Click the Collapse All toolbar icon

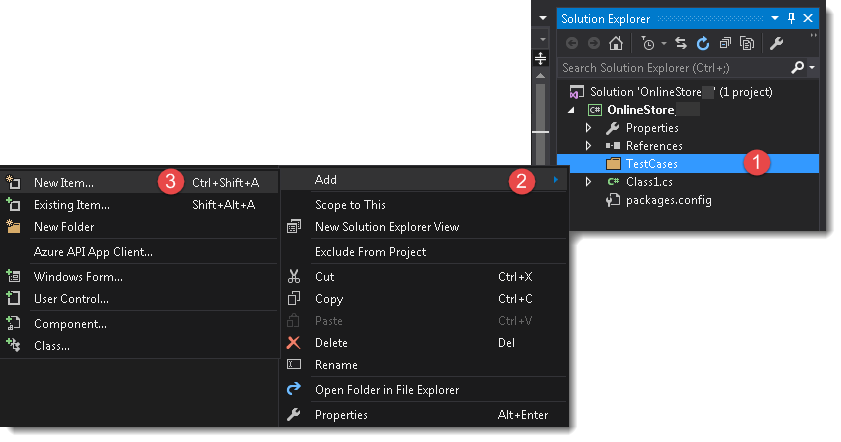(x=725, y=43)
